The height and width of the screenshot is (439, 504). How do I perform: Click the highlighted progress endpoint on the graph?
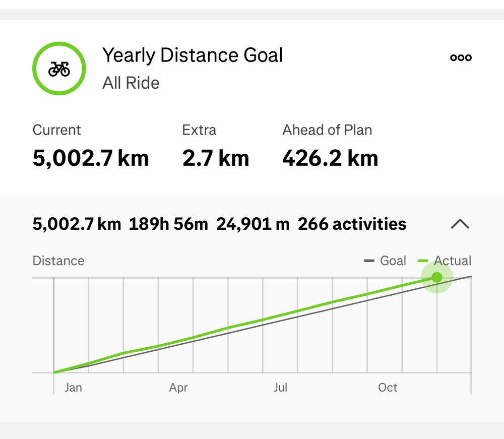tap(436, 277)
